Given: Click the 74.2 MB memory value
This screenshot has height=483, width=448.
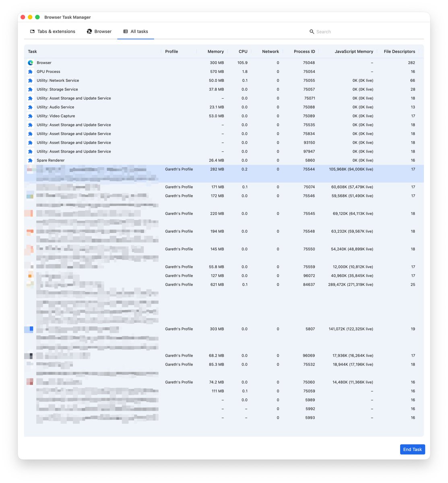Looking at the screenshot, I should coord(217,382).
